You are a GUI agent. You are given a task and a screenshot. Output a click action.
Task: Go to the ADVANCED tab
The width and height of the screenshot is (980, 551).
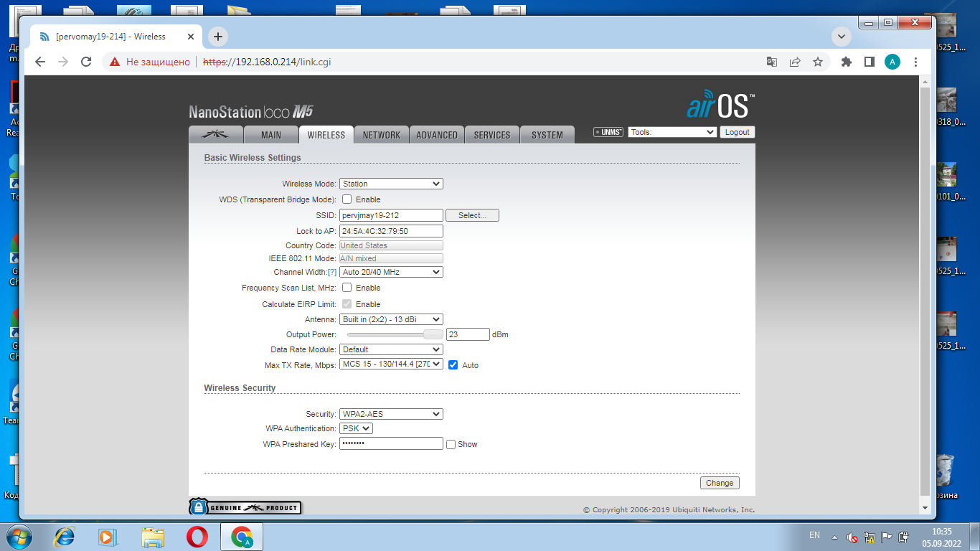point(437,135)
